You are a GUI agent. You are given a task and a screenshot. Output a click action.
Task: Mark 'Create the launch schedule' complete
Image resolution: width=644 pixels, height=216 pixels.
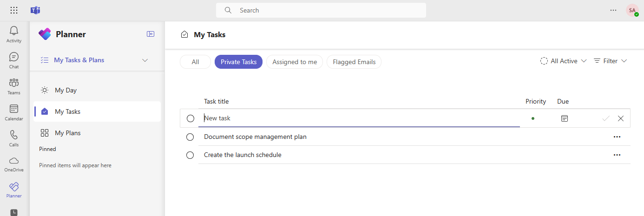pos(190,155)
